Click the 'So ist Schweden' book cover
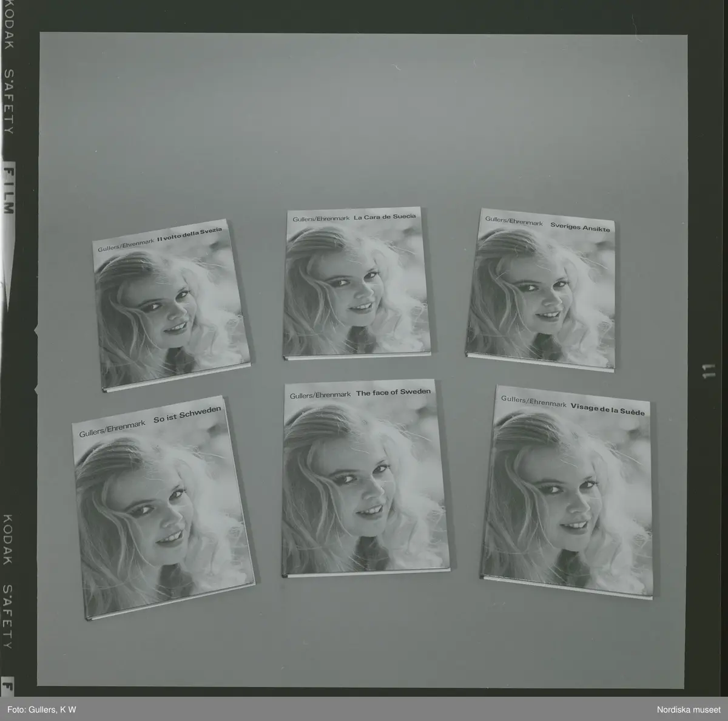728x721 pixels. click(163, 507)
